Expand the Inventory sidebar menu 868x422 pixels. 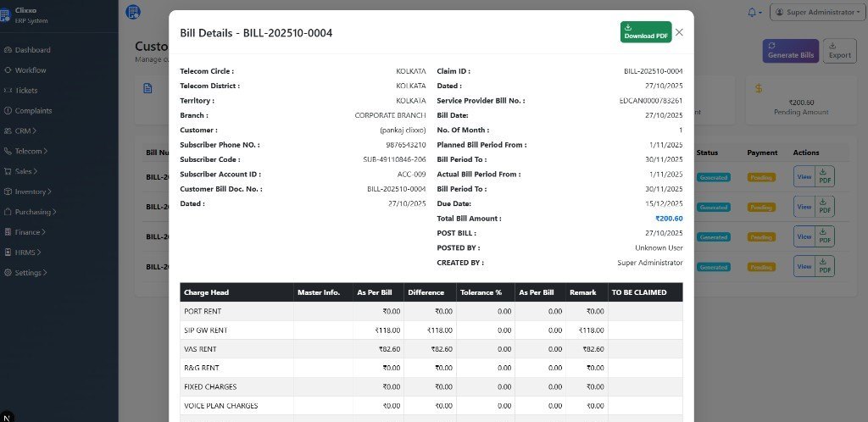pos(33,192)
